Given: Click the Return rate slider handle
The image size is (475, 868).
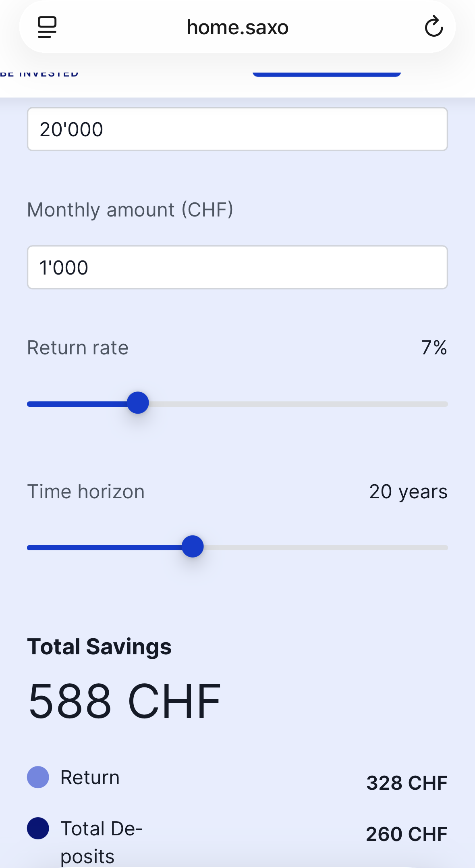Looking at the screenshot, I should 138,403.
